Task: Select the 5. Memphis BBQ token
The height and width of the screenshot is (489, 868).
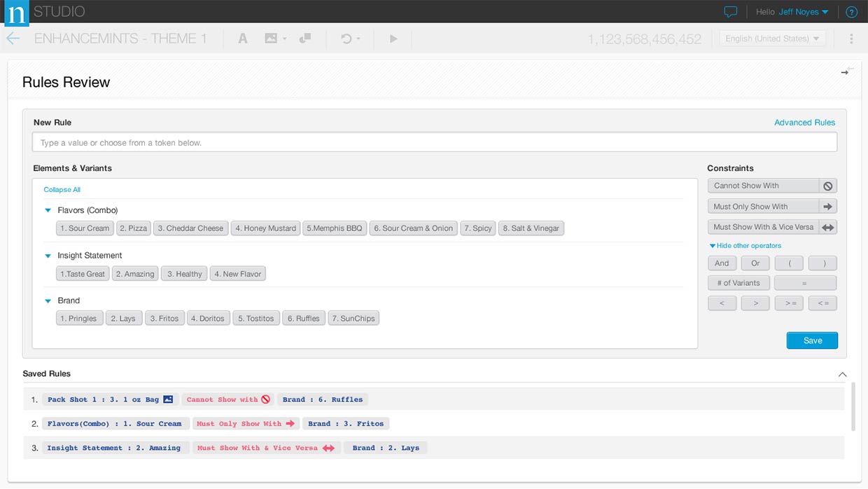Action: click(x=335, y=228)
